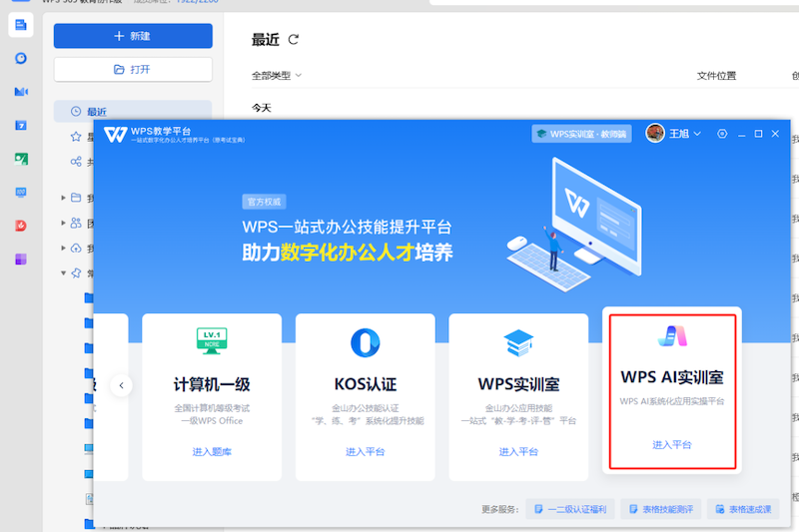799x532 pixels.
Task: Click the WPS实训室 graduation cap icon
Action: click(518, 342)
